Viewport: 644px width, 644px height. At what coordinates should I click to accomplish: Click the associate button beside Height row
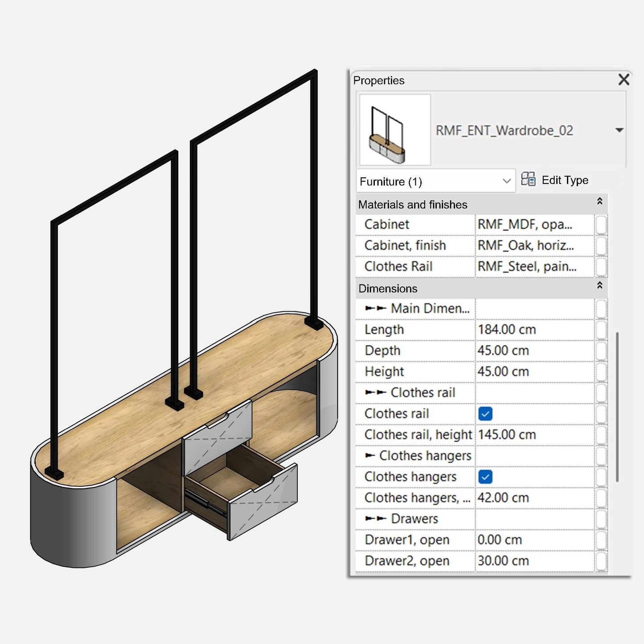[x=601, y=371]
